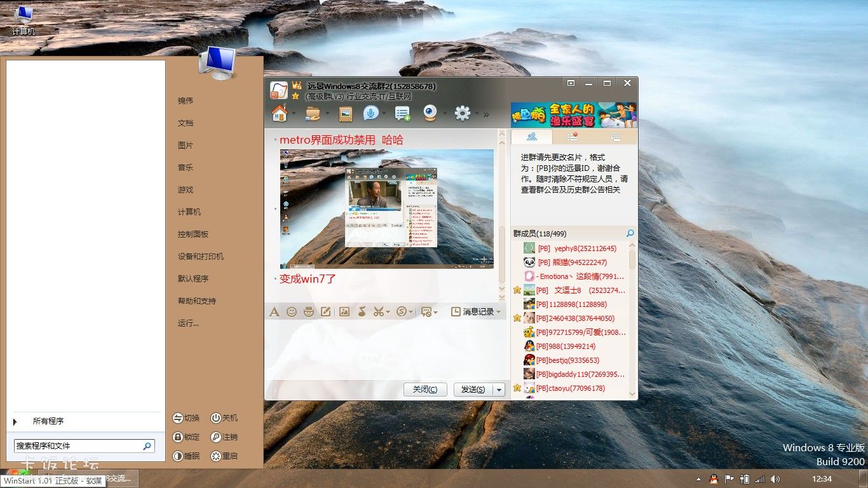Viewport: 868px width, 488px height.
Task: Click the handwriting/edit pad icon
Action: point(326,312)
